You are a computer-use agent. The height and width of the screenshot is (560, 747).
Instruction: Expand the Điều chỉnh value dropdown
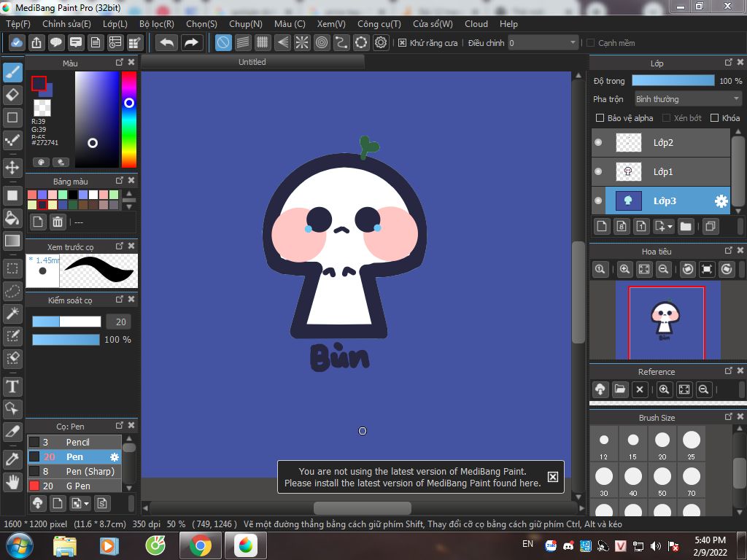573,43
